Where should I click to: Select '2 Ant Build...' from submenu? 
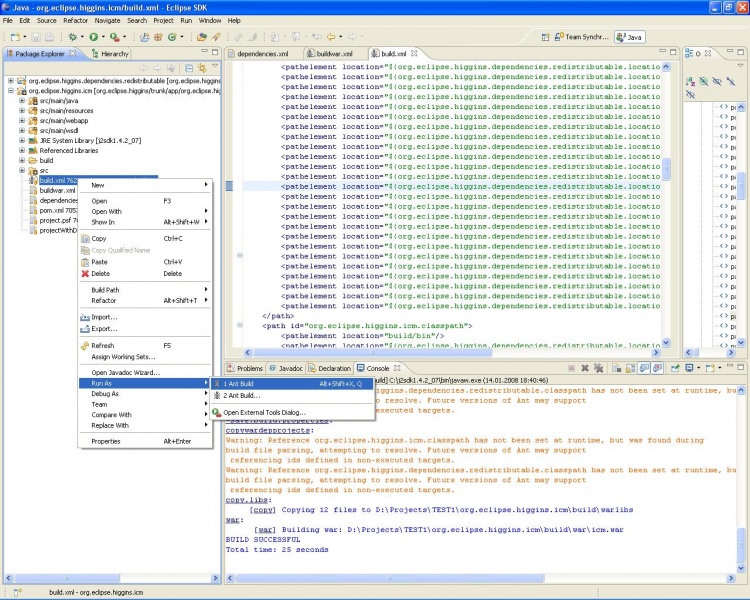[x=292, y=396]
